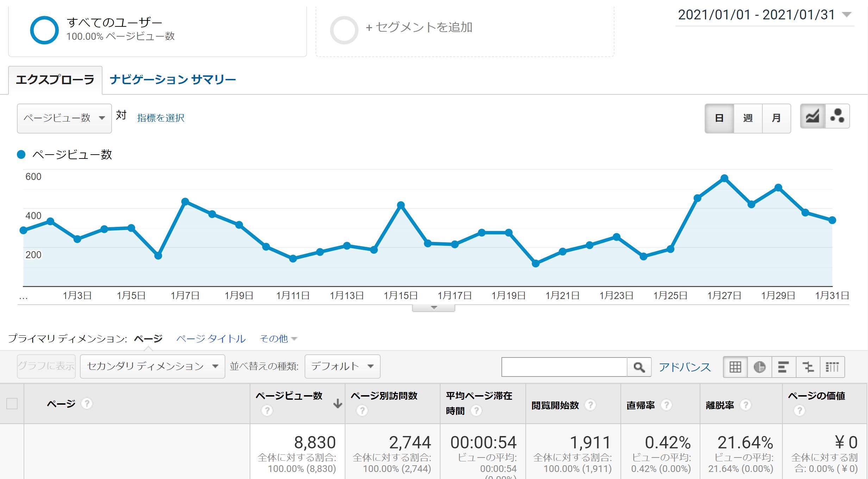Switch to comparison view icon
This screenshot has height=479, width=868.
808,367
